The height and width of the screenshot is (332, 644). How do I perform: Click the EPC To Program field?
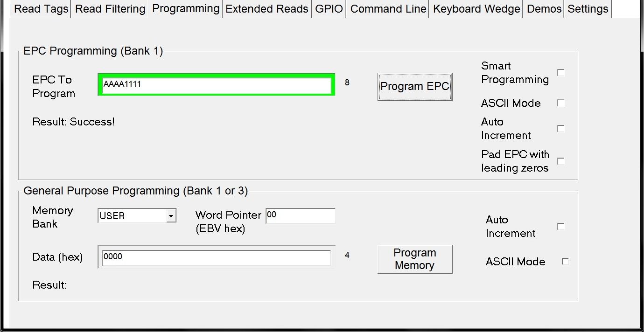(217, 85)
